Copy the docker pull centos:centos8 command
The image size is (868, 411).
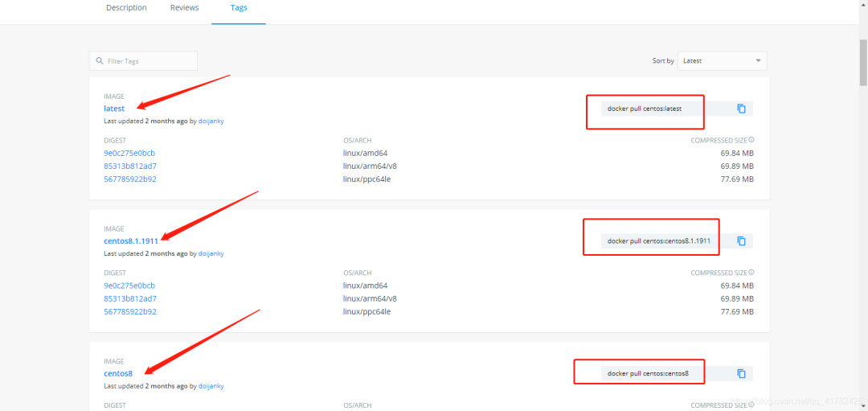[741, 373]
